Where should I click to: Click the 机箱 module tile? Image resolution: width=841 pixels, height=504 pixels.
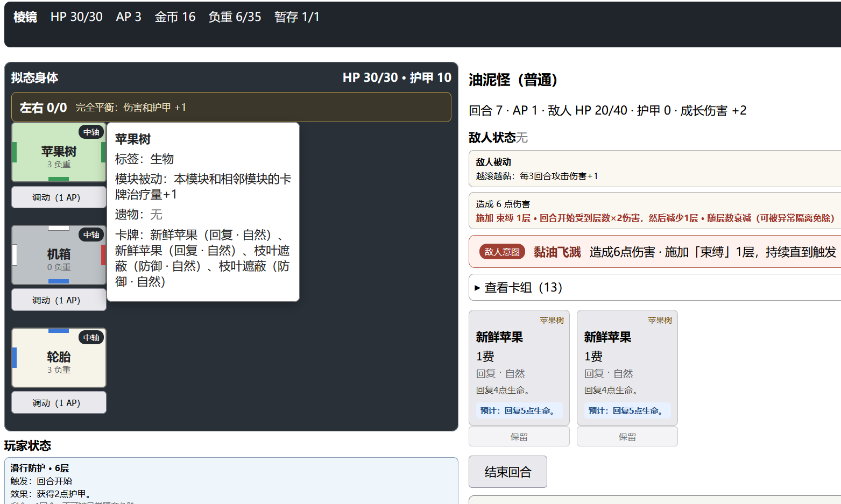[x=59, y=255]
